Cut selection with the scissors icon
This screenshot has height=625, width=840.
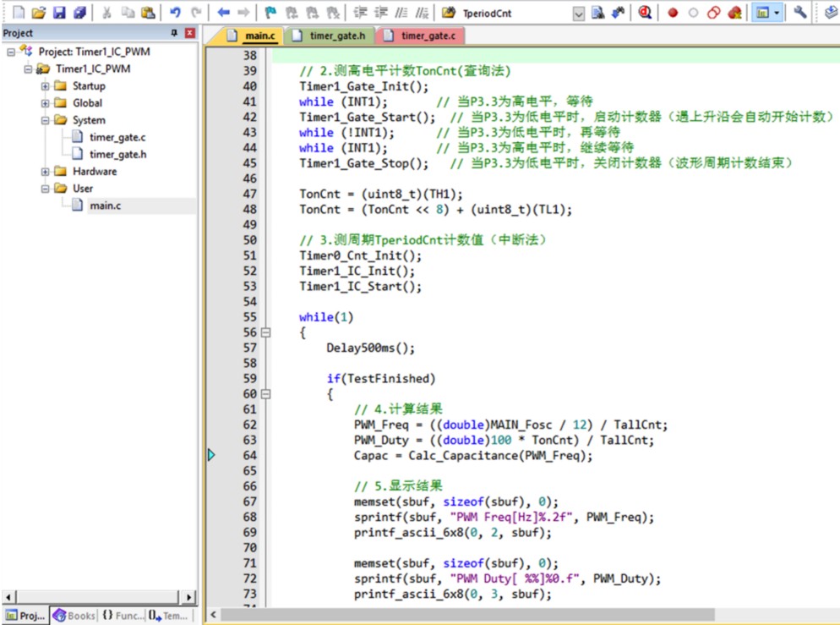[x=107, y=13]
